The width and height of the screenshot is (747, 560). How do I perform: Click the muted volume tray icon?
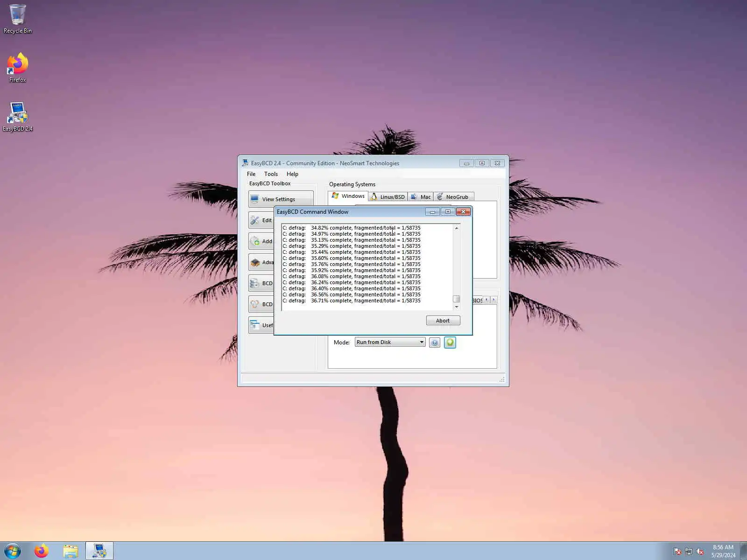click(700, 552)
